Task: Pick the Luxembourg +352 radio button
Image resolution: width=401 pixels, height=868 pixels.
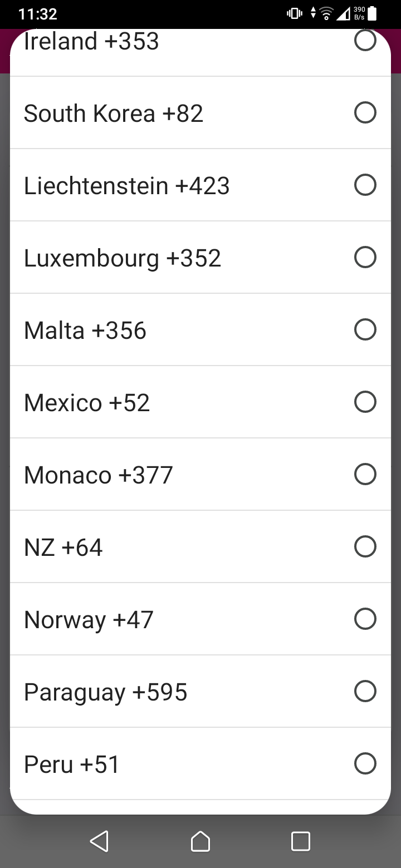Action: (365, 258)
